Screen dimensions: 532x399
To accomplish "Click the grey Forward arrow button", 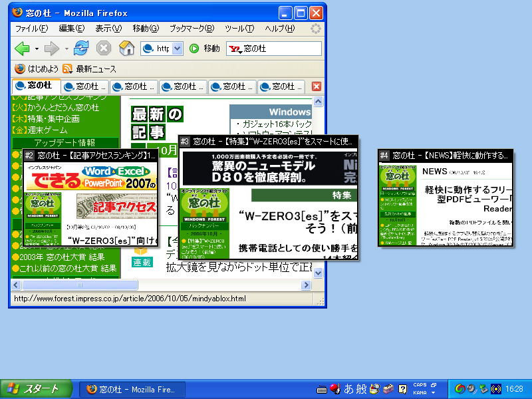I will pyautogui.click(x=52, y=49).
